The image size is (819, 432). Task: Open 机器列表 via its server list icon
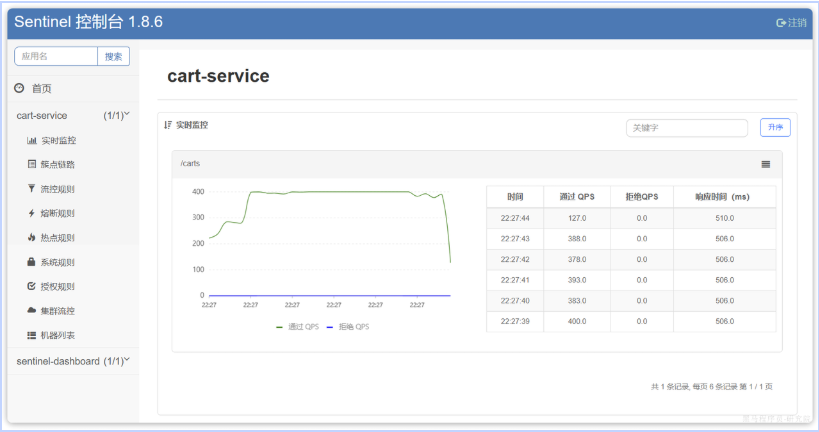click(32, 336)
